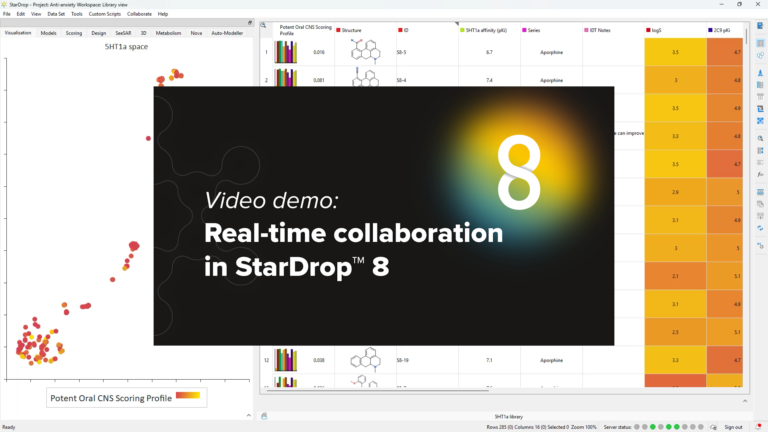Select the Metabolism tab

(168, 33)
